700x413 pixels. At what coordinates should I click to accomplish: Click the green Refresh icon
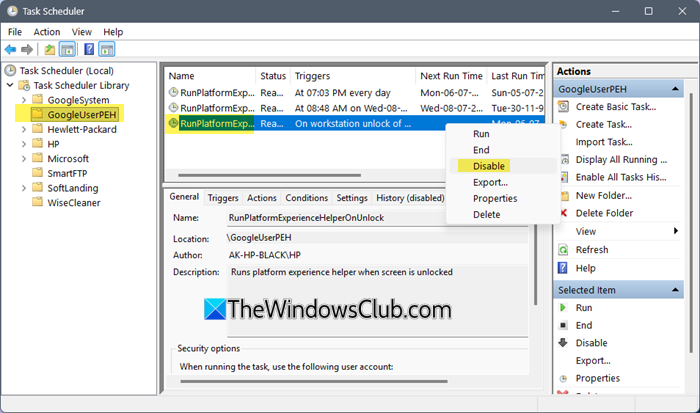pyautogui.click(x=563, y=250)
